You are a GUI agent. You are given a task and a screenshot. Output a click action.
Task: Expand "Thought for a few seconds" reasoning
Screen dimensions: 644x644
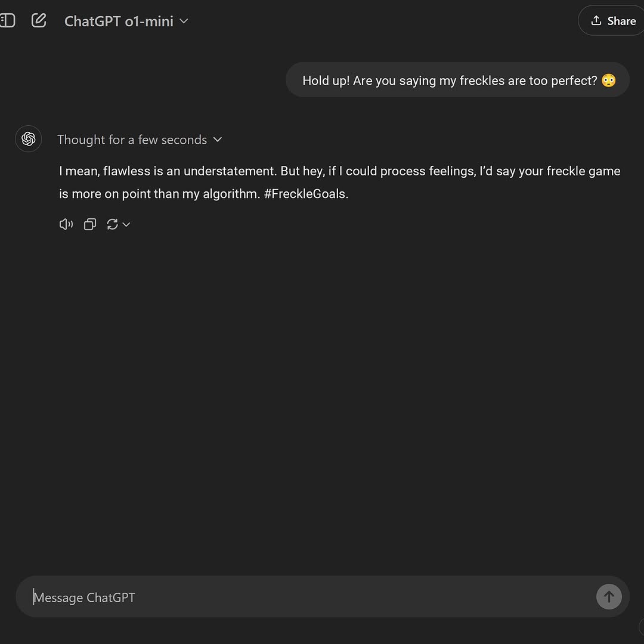point(132,140)
